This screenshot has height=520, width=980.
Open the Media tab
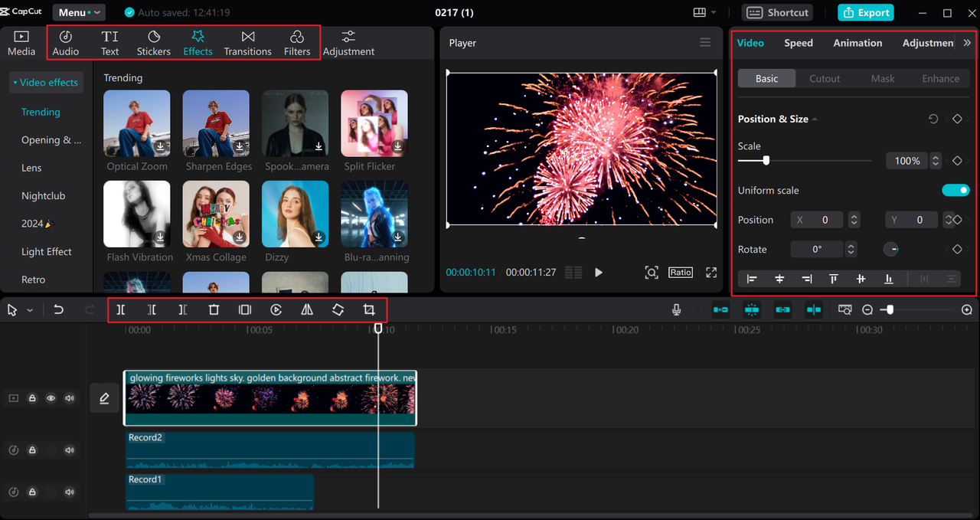pos(21,43)
